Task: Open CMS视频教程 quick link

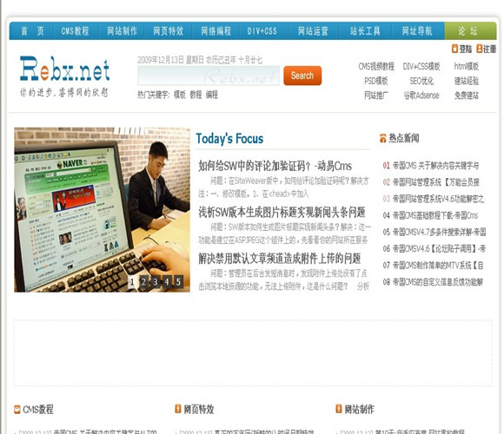Action: point(376,67)
